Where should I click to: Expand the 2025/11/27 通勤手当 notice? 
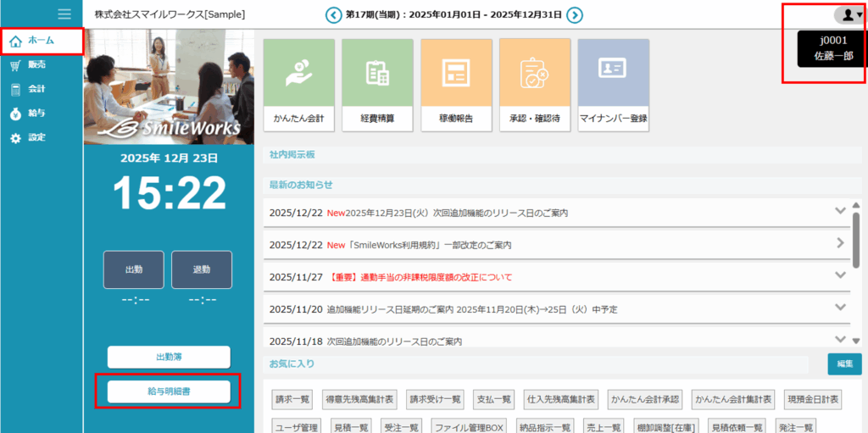(x=840, y=275)
